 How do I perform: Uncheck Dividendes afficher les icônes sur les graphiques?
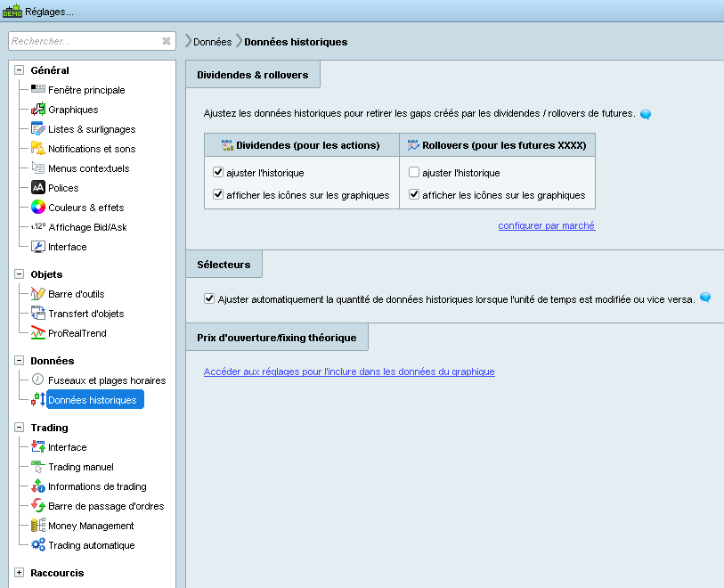[x=218, y=194]
